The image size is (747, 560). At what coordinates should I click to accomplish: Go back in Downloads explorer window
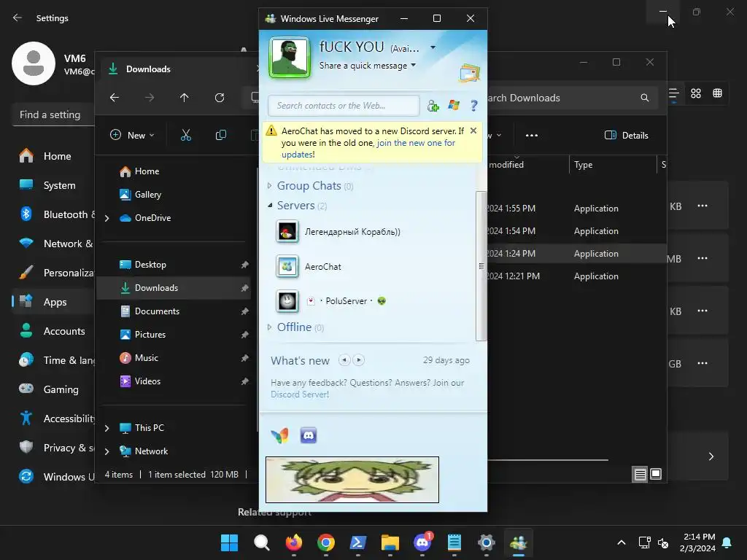pyautogui.click(x=115, y=98)
